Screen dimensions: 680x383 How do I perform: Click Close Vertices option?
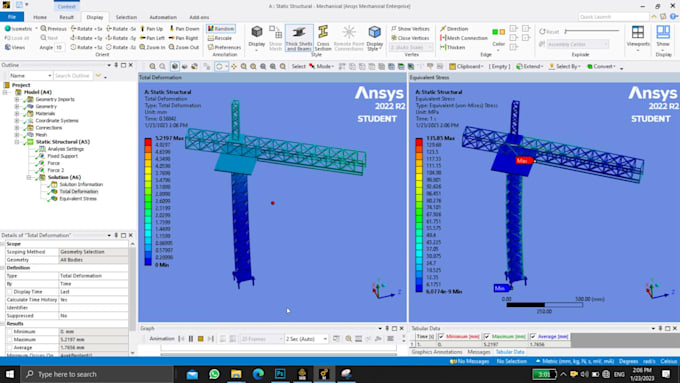pos(410,38)
